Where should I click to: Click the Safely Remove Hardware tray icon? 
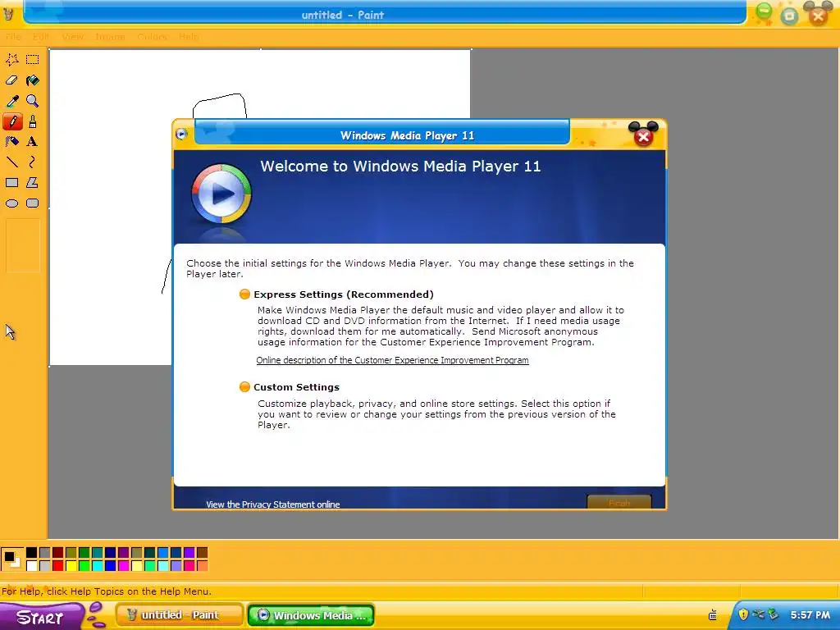click(758, 614)
